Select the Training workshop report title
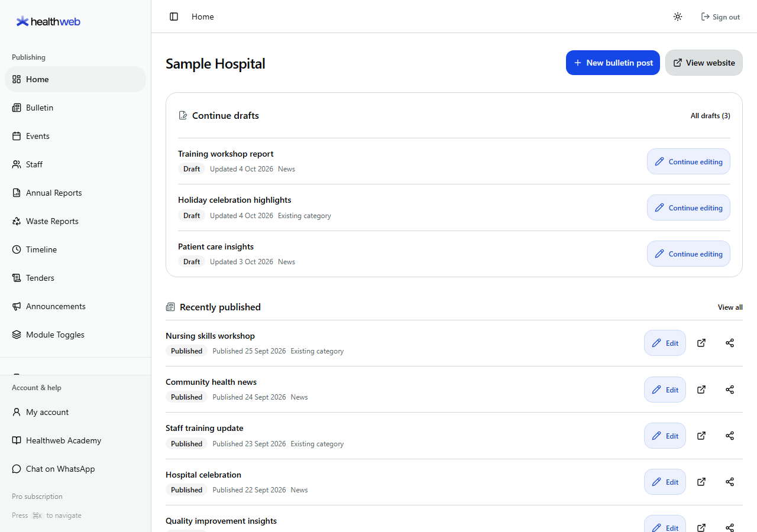This screenshot has height=532, width=757. coord(226,154)
